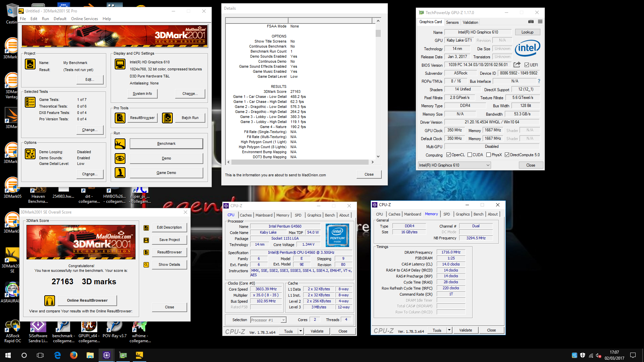
Task: Click the Bus Interface question mark in GPU-Z
Action: click(x=539, y=81)
